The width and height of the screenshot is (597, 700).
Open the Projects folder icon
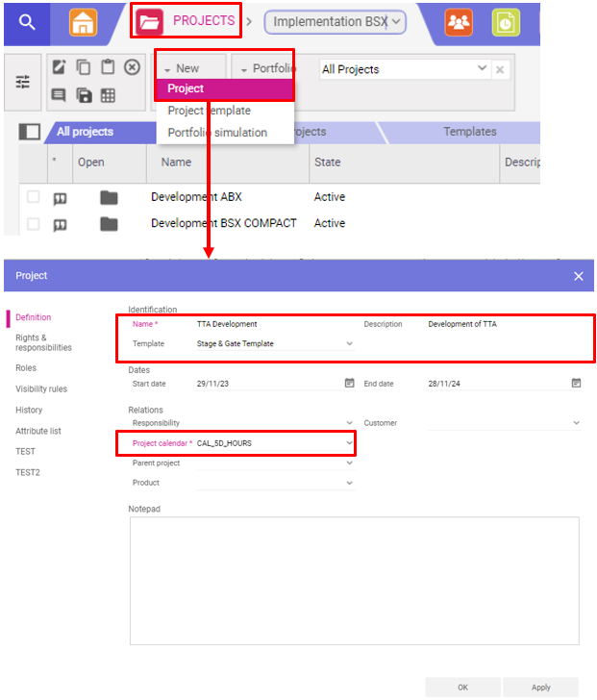click(x=149, y=21)
